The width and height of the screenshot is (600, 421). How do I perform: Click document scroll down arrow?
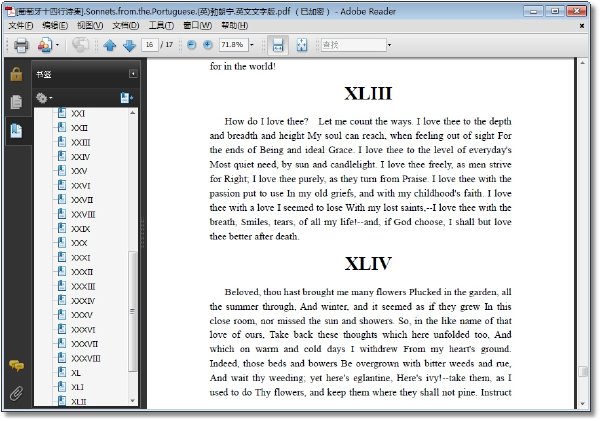pyautogui.click(x=582, y=404)
